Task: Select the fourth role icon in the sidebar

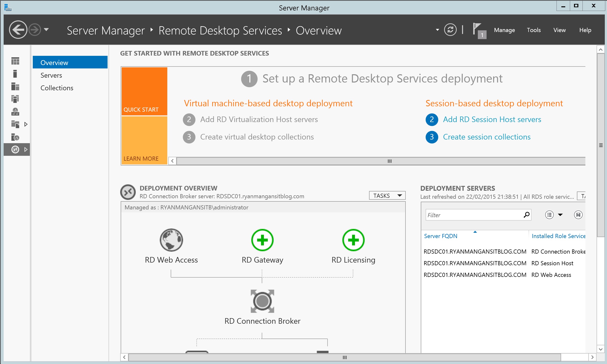Action: pos(15,99)
